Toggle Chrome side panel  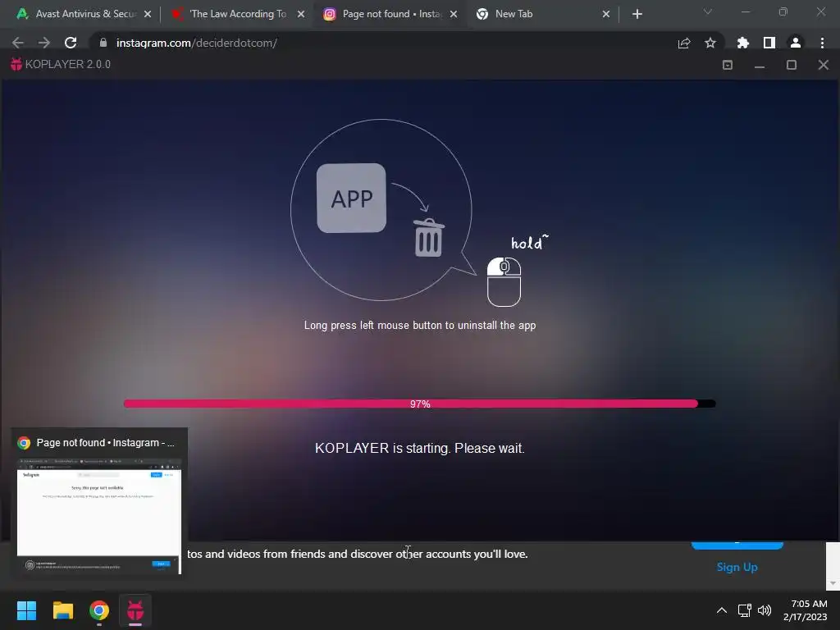pos(769,43)
